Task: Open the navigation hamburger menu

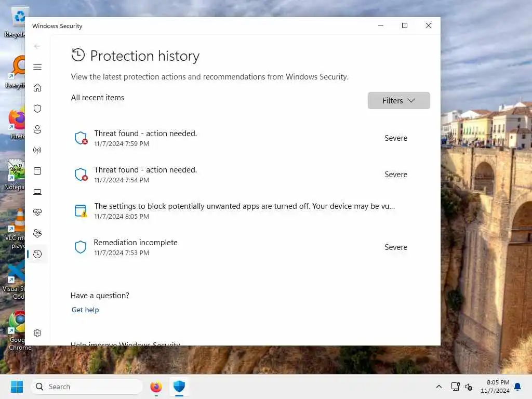Action: (37, 67)
